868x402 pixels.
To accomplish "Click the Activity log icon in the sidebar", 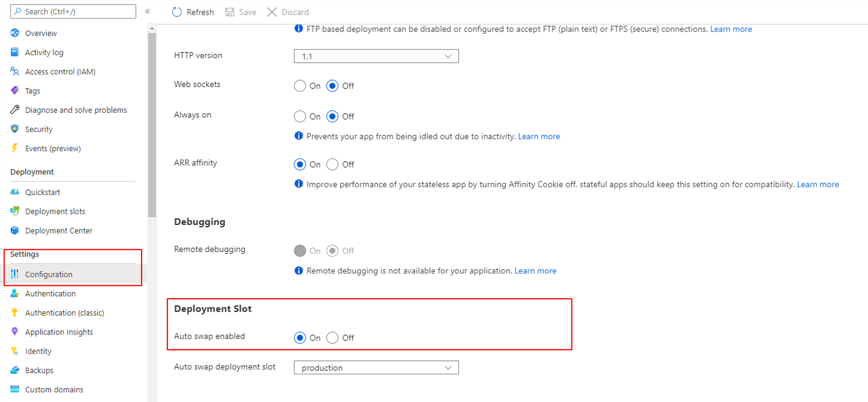I will [x=15, y=52].
